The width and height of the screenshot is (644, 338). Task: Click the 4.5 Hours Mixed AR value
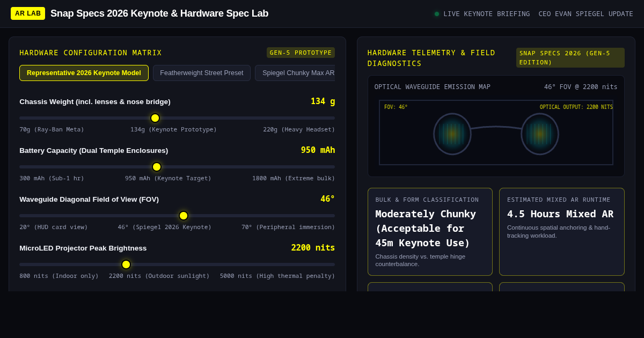coord(560,214)
